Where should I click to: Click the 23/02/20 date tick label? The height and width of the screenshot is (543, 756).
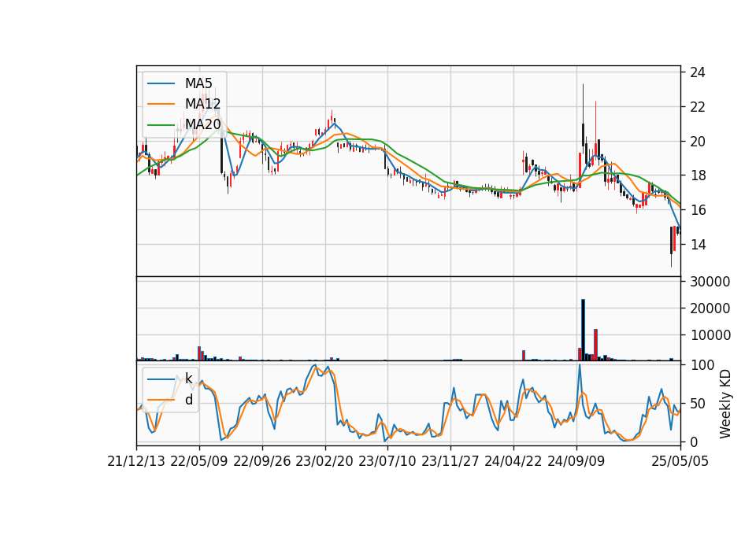[x=324, y=461]
